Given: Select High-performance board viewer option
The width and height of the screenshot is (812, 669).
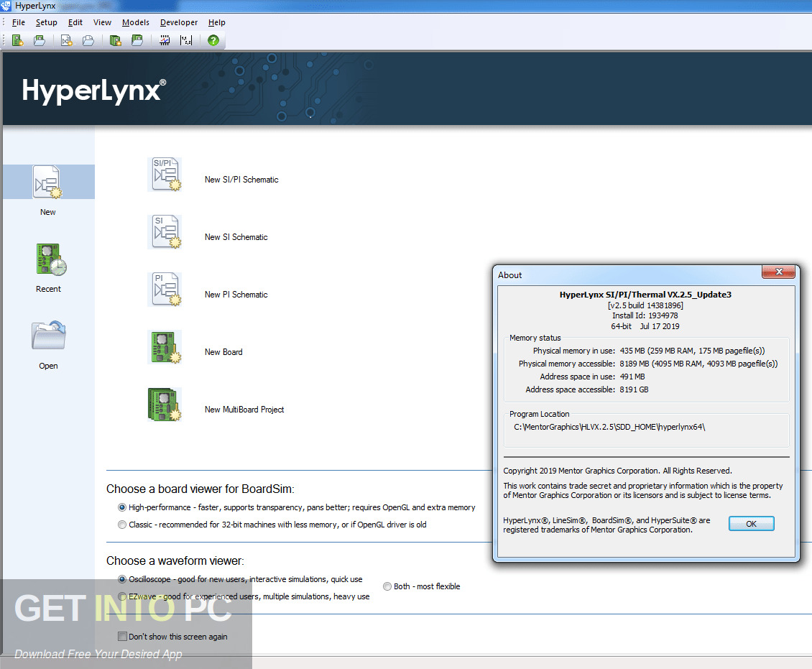Looking at the screenshot, I should click(122, 507).
